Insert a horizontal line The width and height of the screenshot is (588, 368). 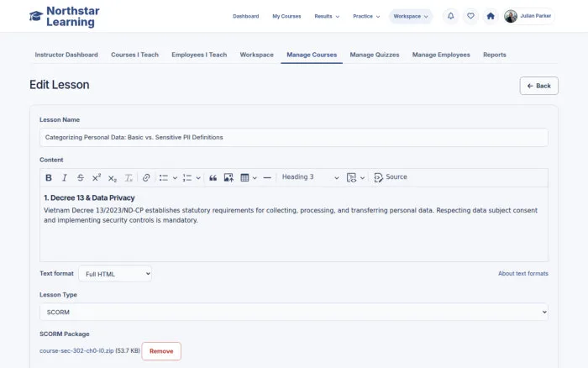pyautogui.click(x=267, y=178)
